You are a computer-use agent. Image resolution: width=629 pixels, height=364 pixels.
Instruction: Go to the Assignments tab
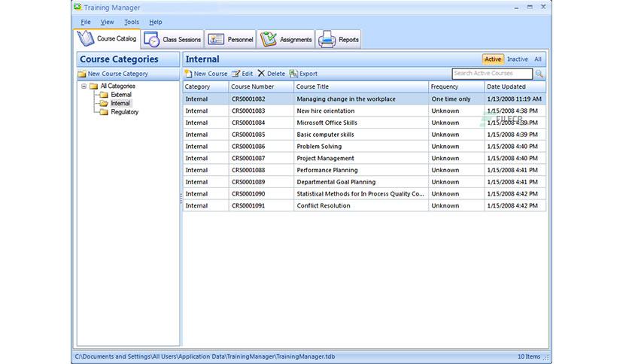click(x=286, y=40)
